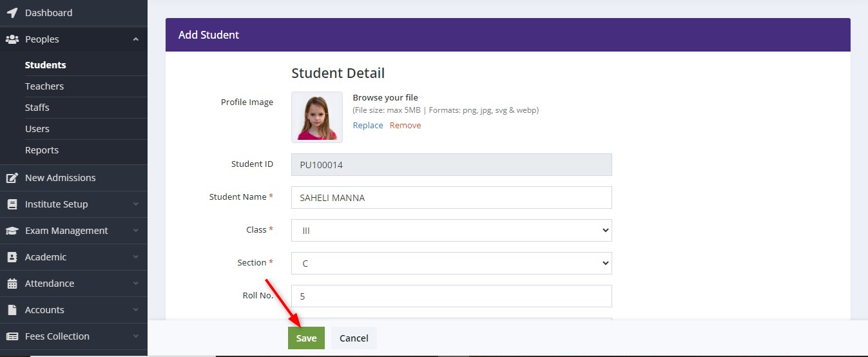Click the Institute Setup book icon
The image size is (868, 357).
click(x=12, y=204)
